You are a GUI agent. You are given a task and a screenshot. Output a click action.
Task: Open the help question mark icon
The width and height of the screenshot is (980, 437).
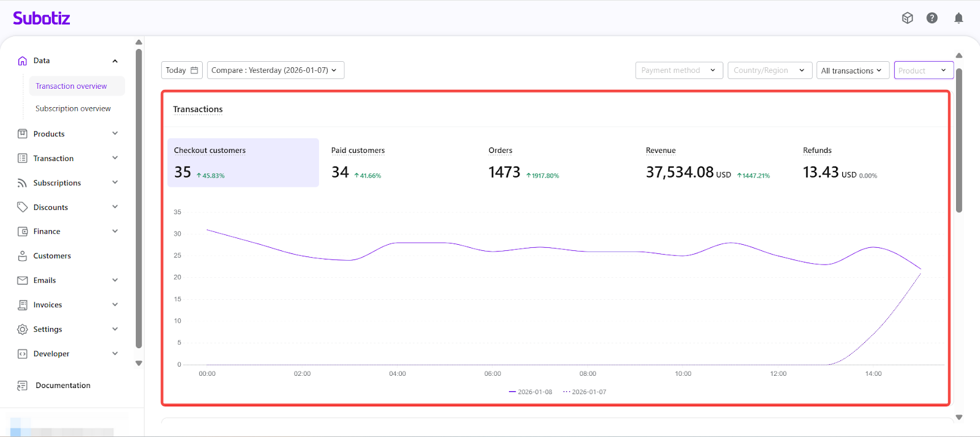932,18
